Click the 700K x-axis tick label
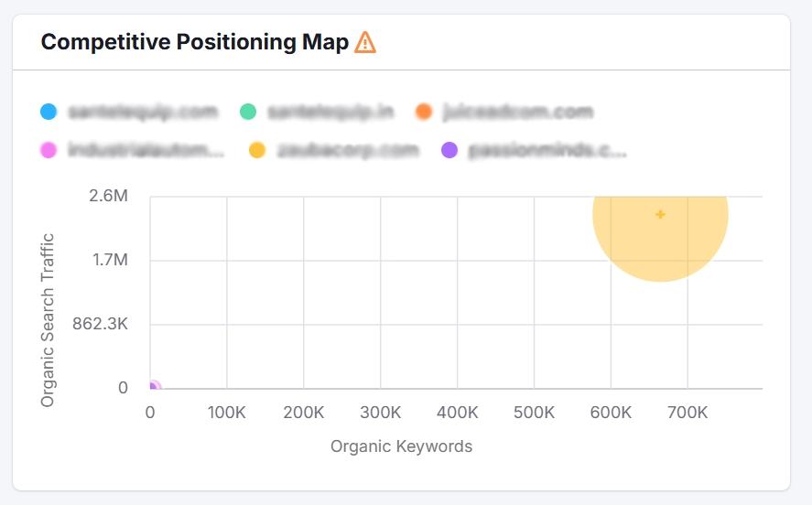 [x=687, y=413]
